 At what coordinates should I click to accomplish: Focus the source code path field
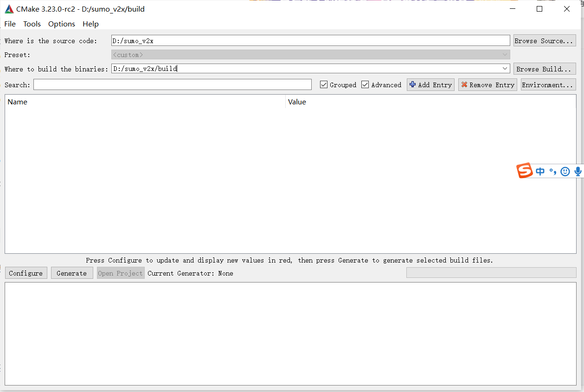(311, 41)
